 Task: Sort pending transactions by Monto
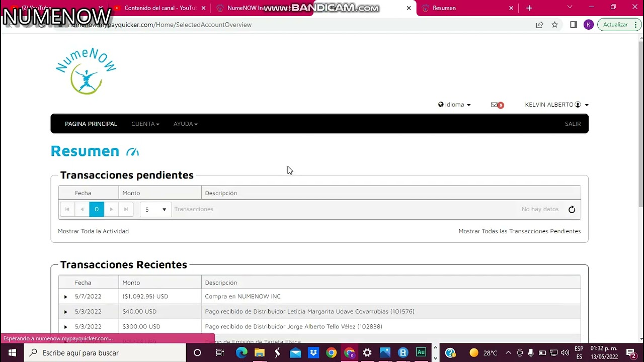pyautogui.click(x=131, y=193)
